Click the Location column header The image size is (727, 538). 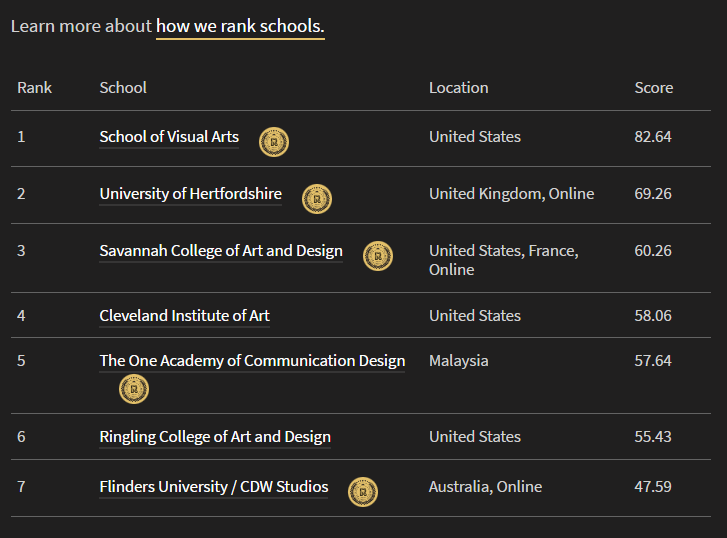[x=458, y=88]
